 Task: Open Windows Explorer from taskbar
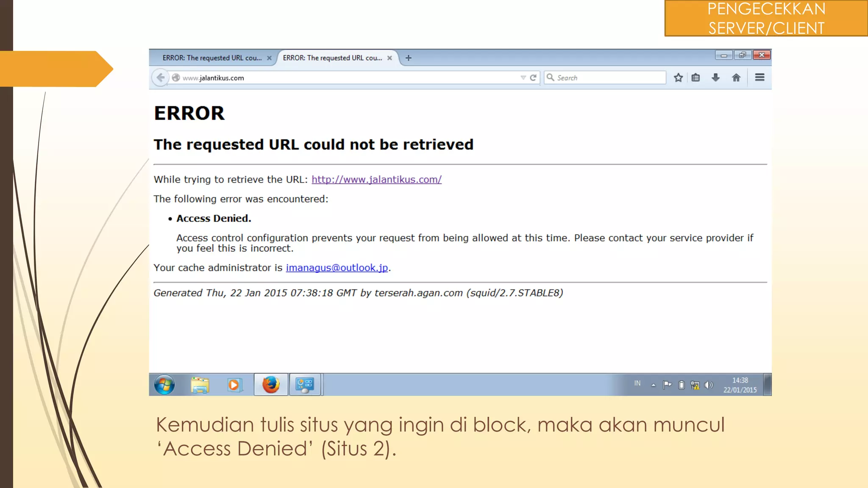200,385
